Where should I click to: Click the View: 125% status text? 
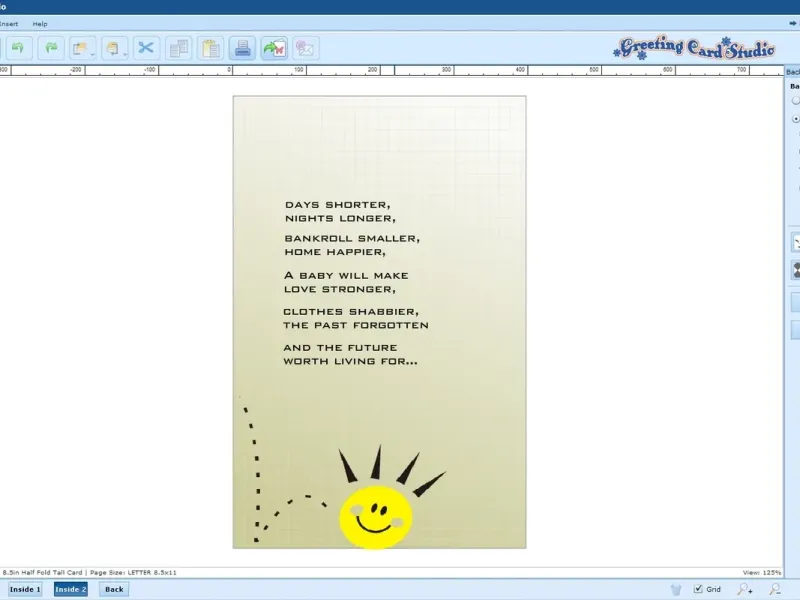762,572
